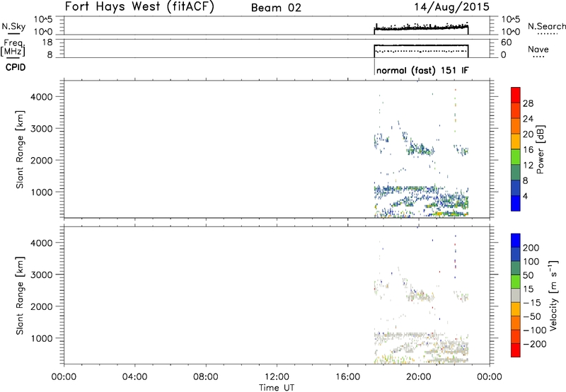Click the 'N.Search' legend label
This screenshot has width=566, height=392.
546,26
